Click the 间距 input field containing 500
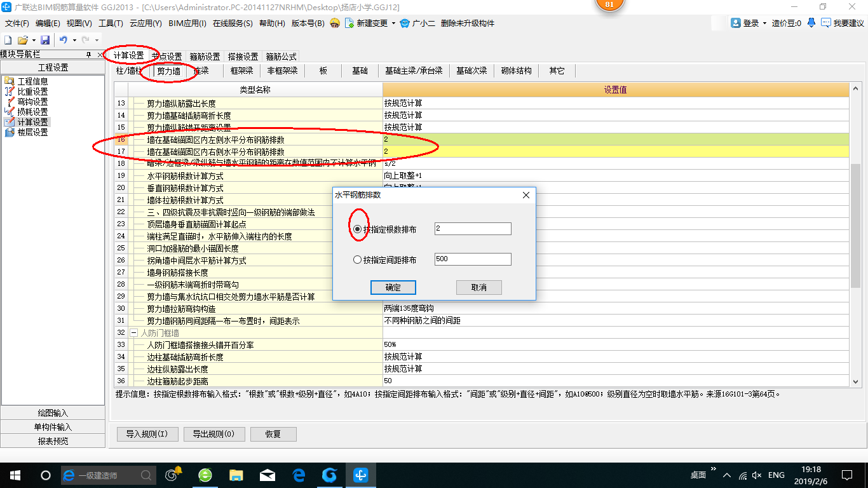 pyautogui.click(x=473, y=259)
